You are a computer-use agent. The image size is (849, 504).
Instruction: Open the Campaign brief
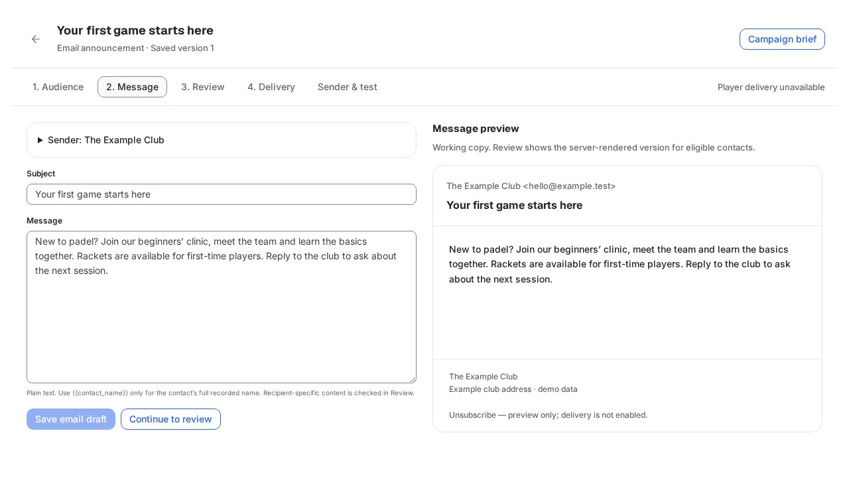pyautogui.click(x=782, y=39)
